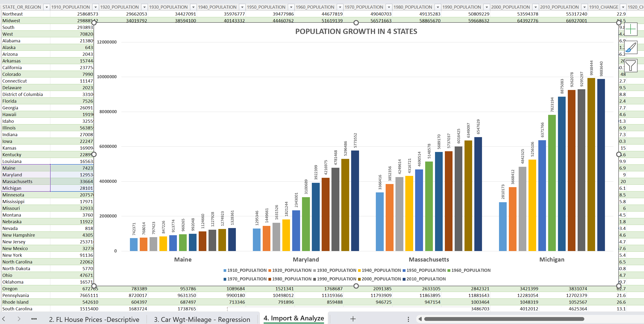The height and width of the screenshot is (324, 644).
Task: Click the add new sheet plus icon
Action: click(x=353, y=319)
